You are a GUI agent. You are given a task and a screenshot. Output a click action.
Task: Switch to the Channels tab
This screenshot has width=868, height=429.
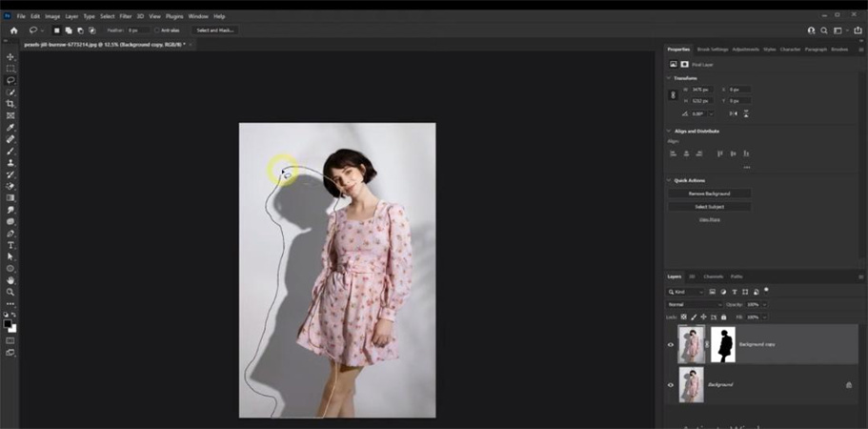[713, 276]
